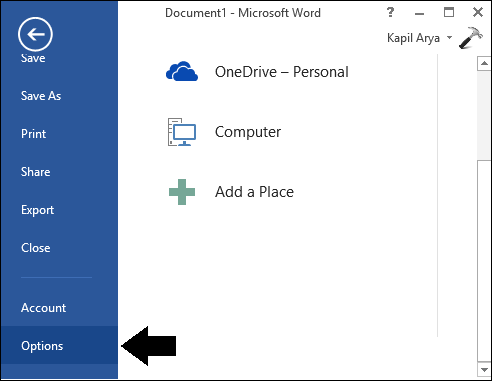Click the green plus Add a Place icon
492x381 pixels.
tap(182, 192)
